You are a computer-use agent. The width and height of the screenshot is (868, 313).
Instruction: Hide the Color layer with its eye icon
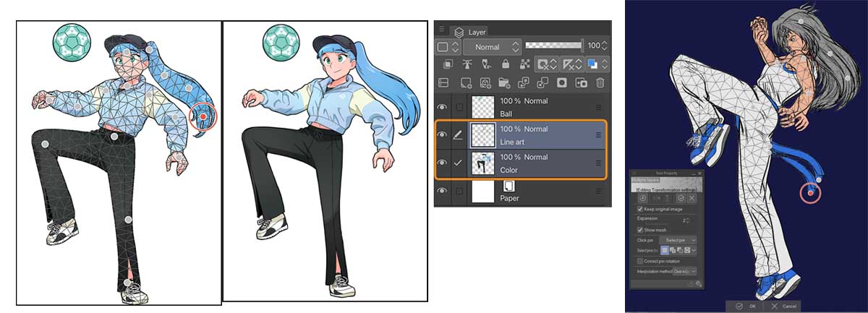[x=442, y=163]
